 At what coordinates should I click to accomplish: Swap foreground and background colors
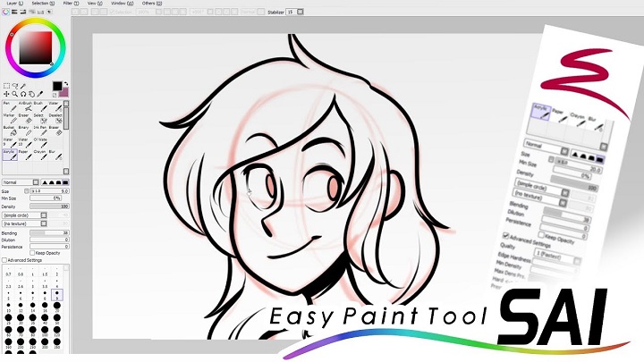[x=65, y=84]
